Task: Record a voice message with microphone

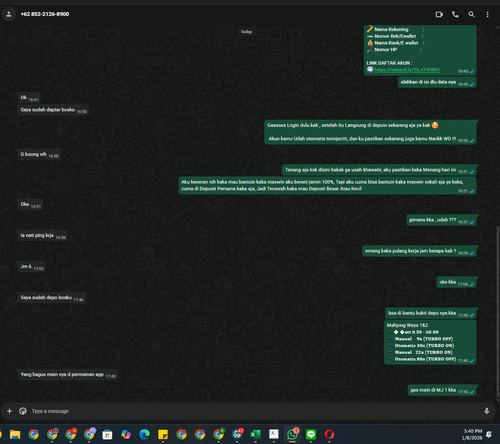Action: pos(486,411)
